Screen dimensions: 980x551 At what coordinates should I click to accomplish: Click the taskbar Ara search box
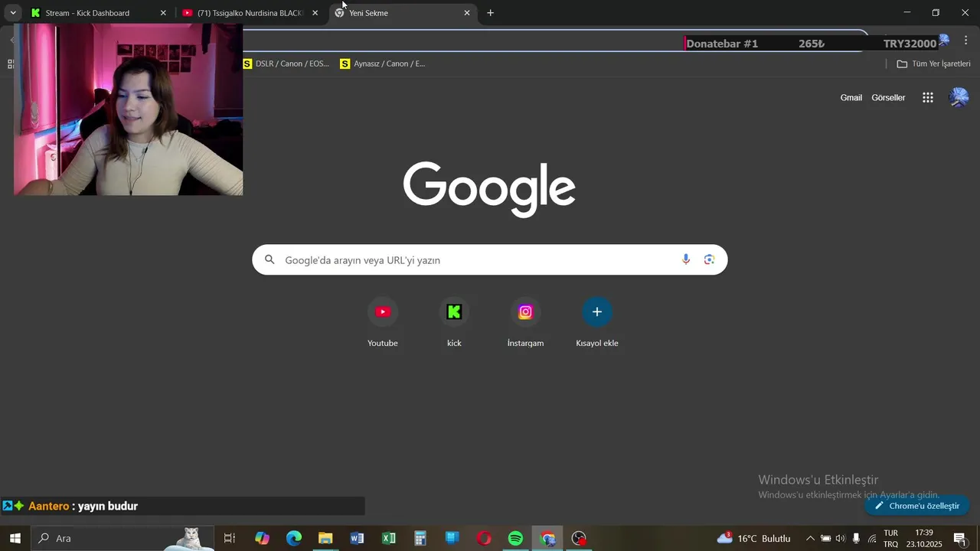tap(122, 538)
